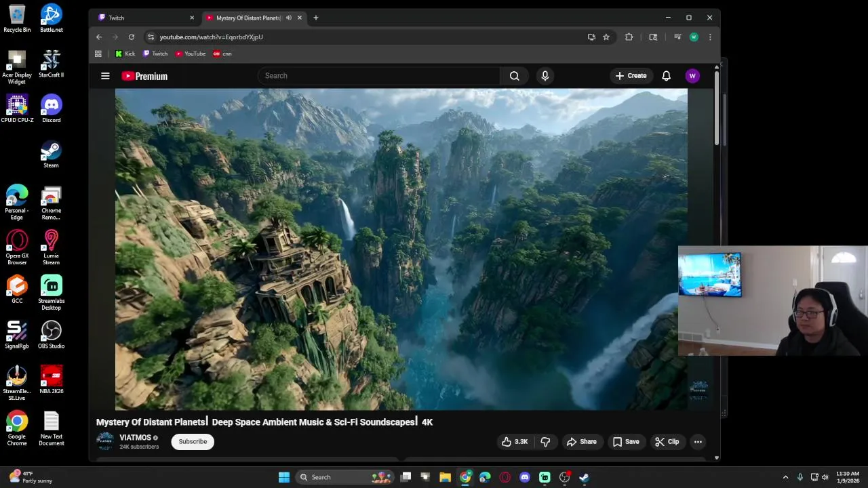Close the Mystery Of Distant Planets tab
Image resolution: width=868 pixels, height=488 pixels.
[x=299, y=18]
